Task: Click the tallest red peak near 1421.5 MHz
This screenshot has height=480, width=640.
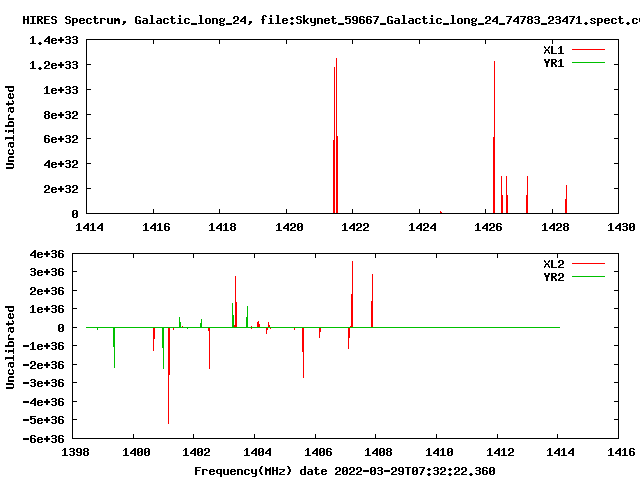Action: [x=336, y=135]
